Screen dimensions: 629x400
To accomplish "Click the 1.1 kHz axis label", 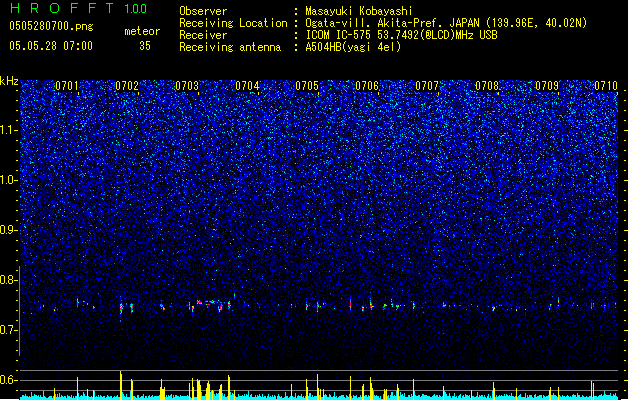I will [x=9, y=130].
